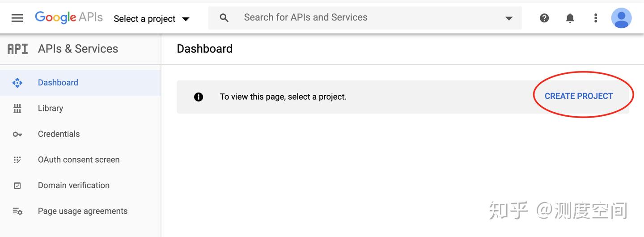Click the info icon in the banner
The width and height of the screenshot is (644, 237).
click(199, 97)
